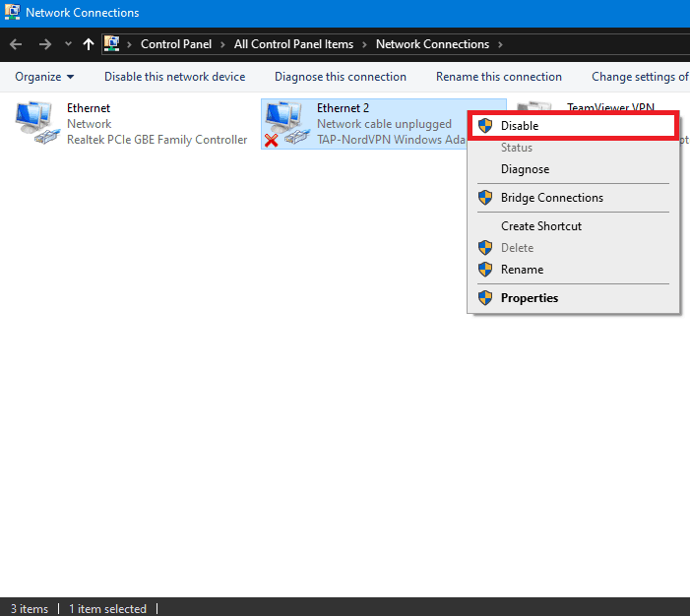The width and height of the screenshot is (690, 616).
Task: Choose Properties from the context menu
Action: point(529,298)
